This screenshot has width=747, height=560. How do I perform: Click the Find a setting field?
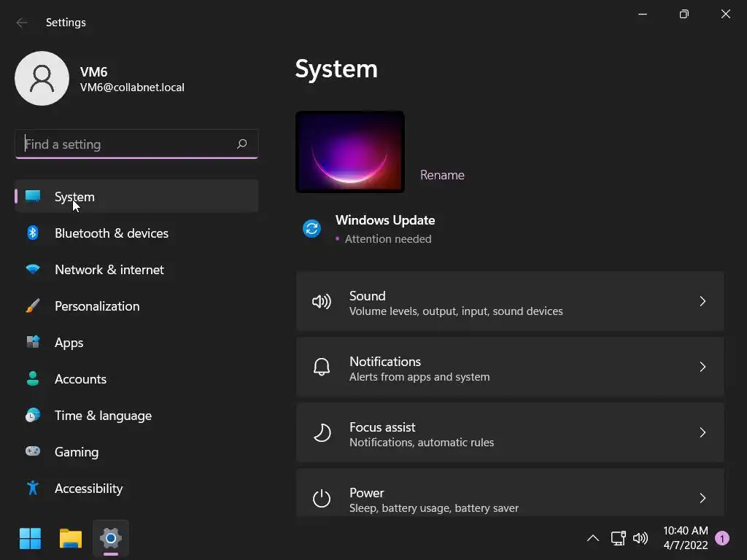[136, 144]
